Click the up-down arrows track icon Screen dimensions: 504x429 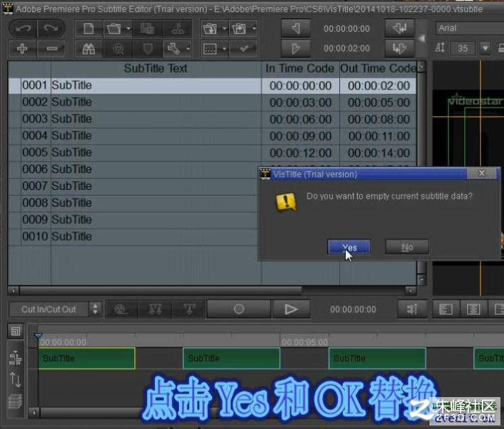coord(15,379)
